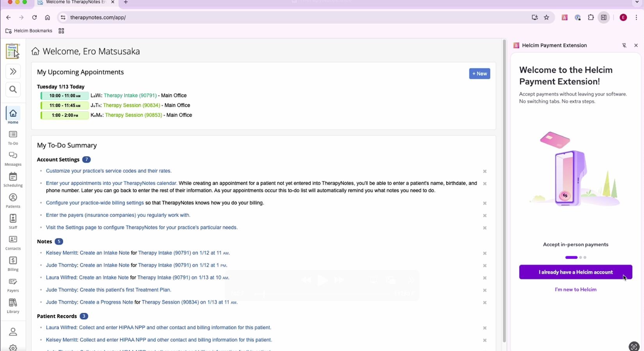Open Therapy Intake (90791) 10:00 appointment link
The height and width of the screenshot is (351, 644).
coord(130,96)
